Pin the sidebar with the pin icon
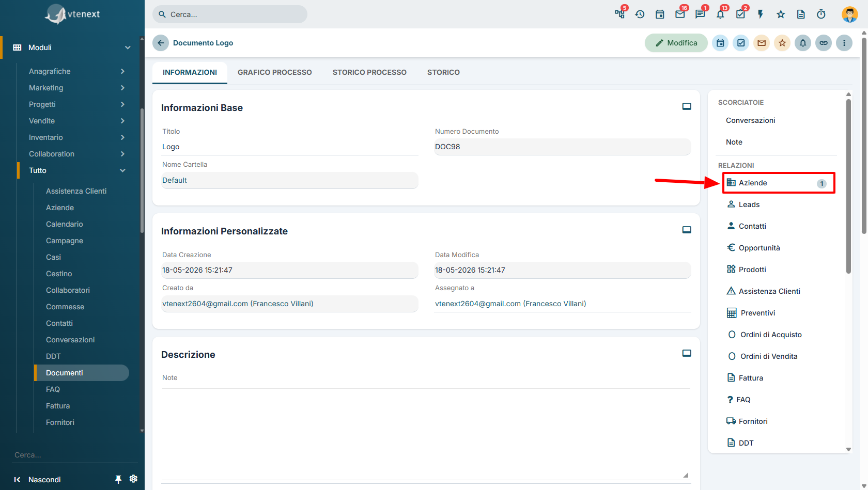The width and height of the screenshot is (868, 490). point(118,479)
